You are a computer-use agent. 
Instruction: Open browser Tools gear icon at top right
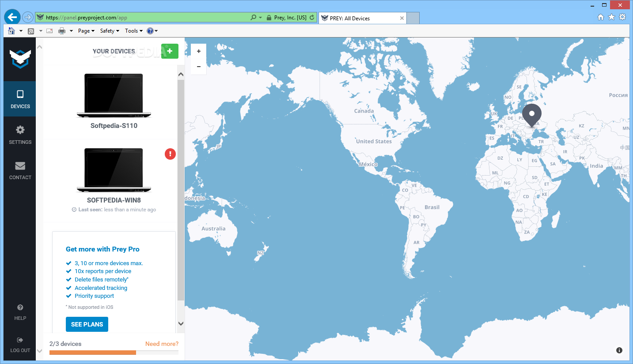(x=622, y=17)
